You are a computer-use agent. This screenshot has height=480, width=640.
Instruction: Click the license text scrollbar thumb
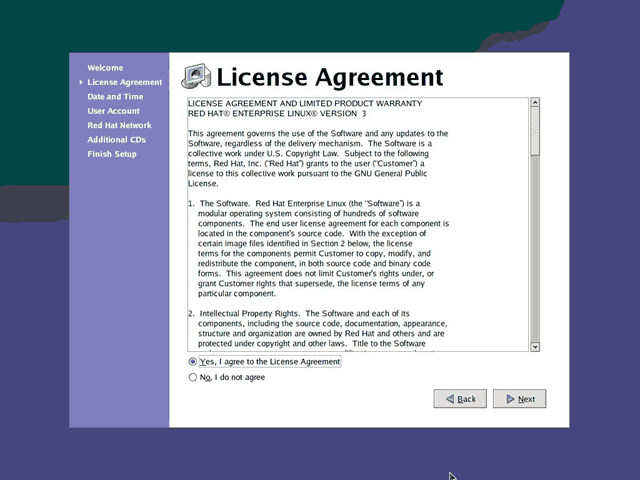tap(534, 130)
